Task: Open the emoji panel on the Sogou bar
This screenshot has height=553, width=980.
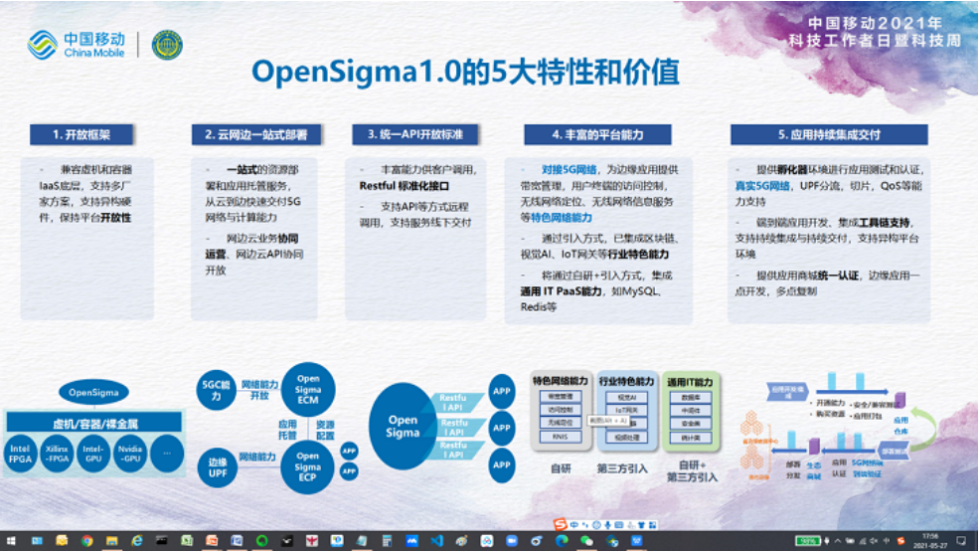Action: [x=596, y=525]
